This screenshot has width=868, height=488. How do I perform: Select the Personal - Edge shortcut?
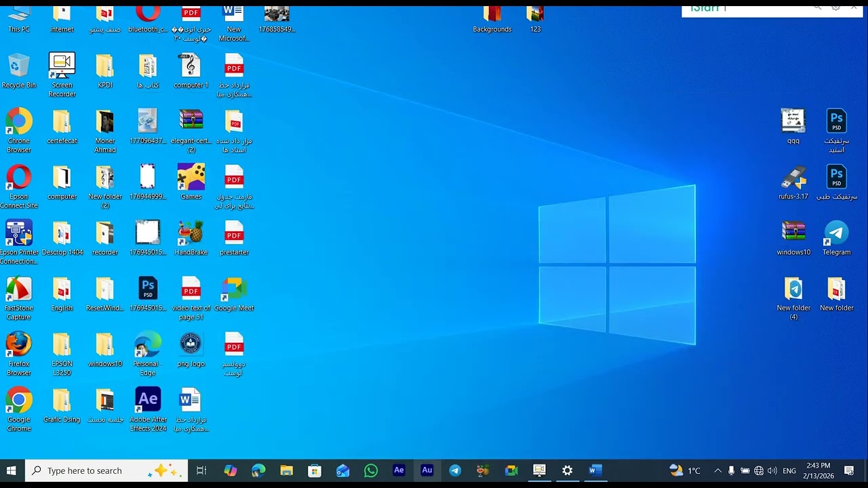pos(148,354)
